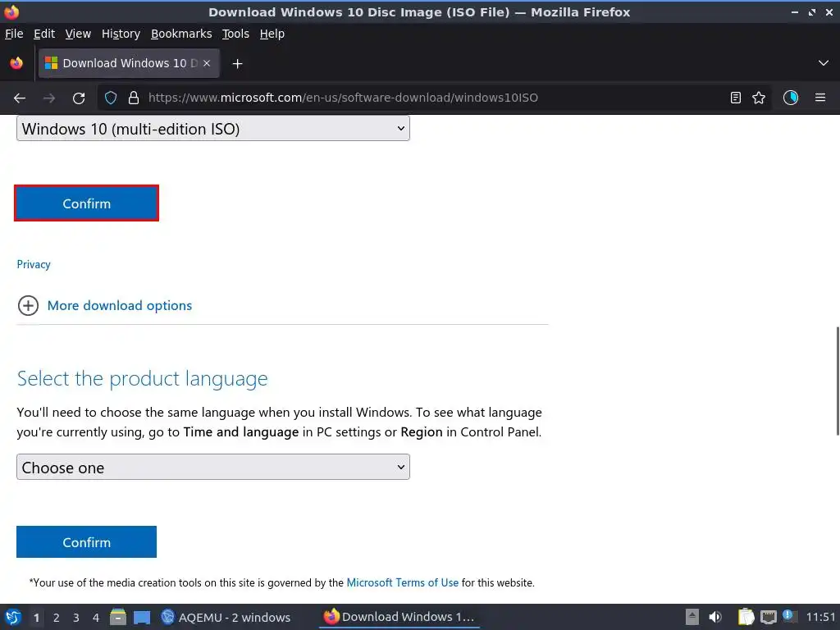
Task: Open the LXQt start menu icon
Action: pos(13,617)
